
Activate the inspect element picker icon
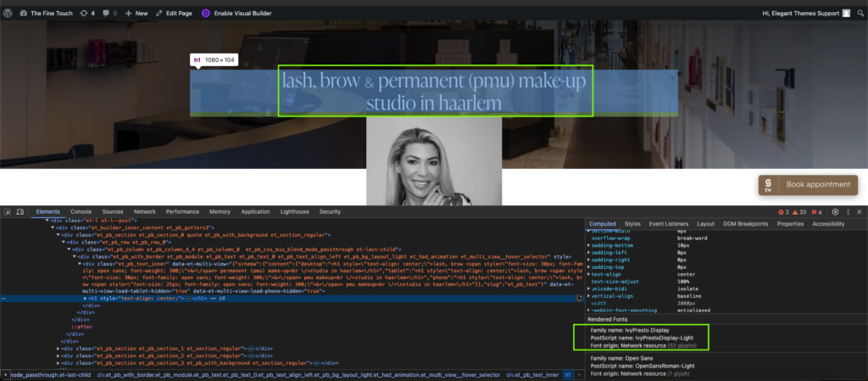click(x=8, y=211)
